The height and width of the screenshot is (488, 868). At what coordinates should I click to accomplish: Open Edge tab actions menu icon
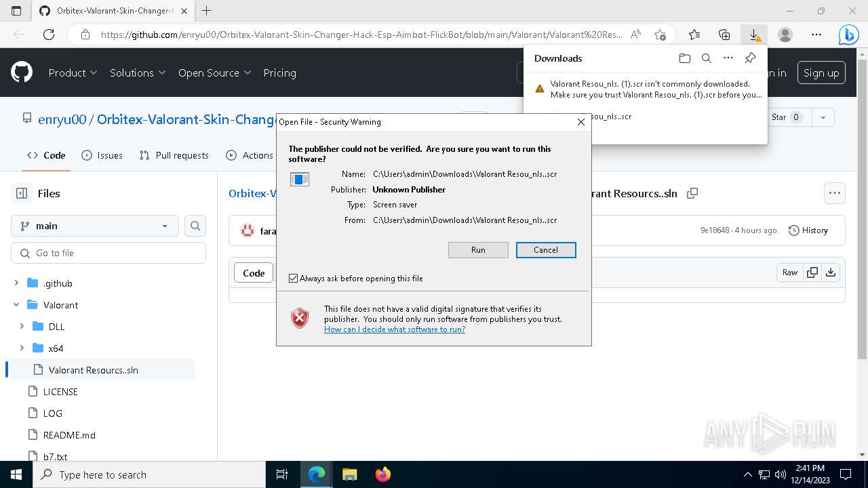16,11
